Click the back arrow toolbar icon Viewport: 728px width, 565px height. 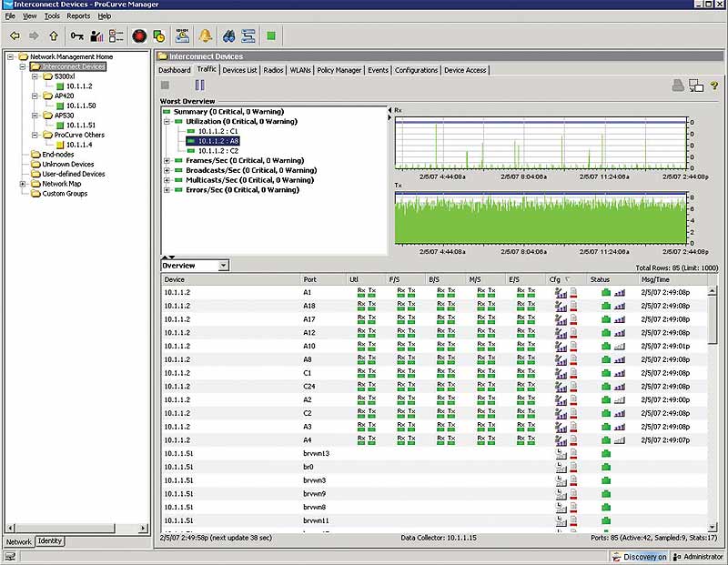[x=15, y=36]
